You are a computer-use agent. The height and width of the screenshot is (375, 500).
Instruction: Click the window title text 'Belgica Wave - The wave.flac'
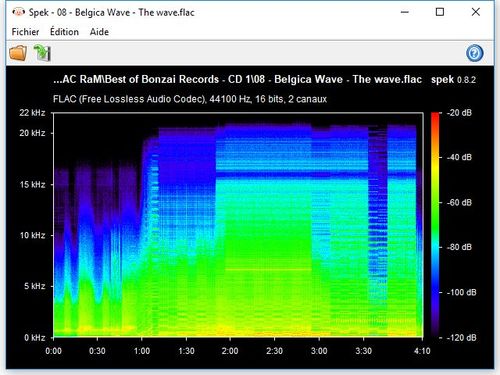click(134, 13)
